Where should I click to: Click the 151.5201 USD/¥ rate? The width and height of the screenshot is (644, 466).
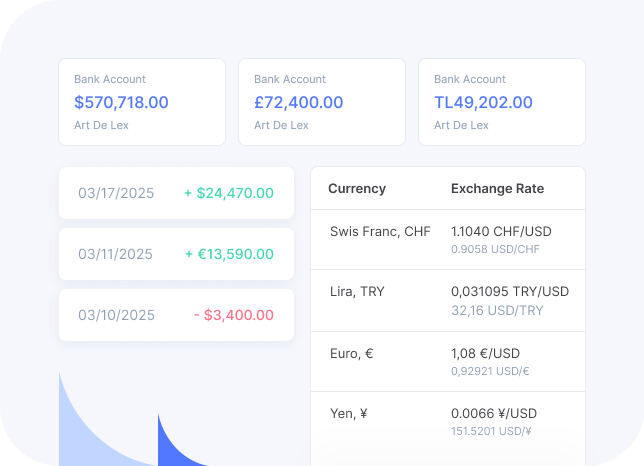click(x=491, y=431)
